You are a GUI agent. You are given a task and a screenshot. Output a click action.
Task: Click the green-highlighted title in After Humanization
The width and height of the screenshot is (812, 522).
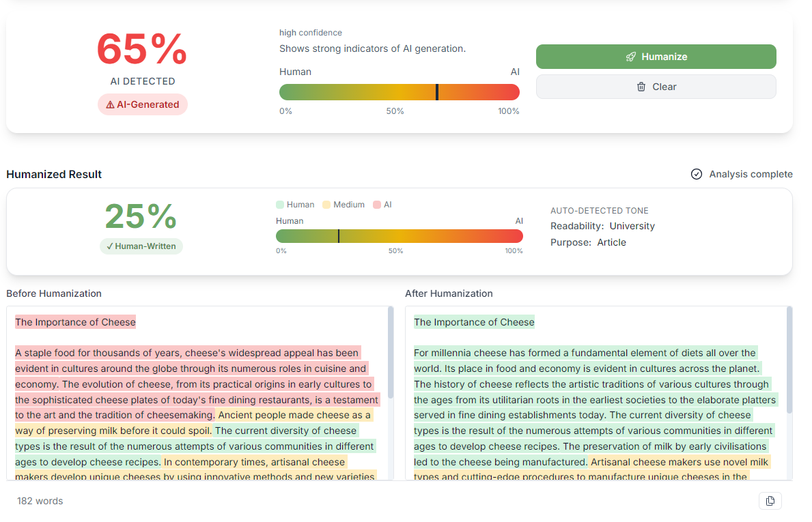coord(474,322)
